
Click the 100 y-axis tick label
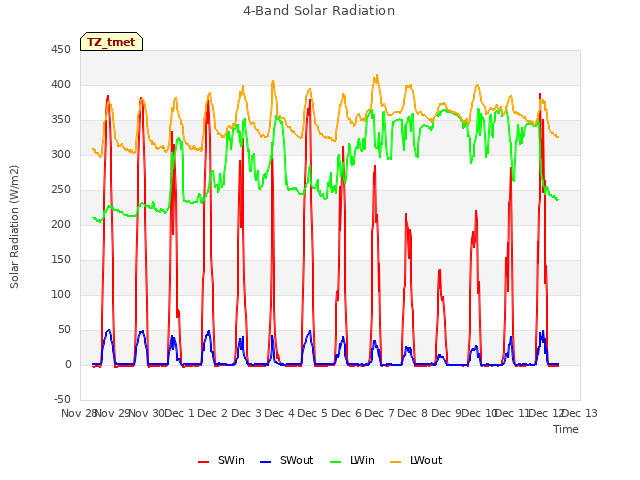[61, 295]
